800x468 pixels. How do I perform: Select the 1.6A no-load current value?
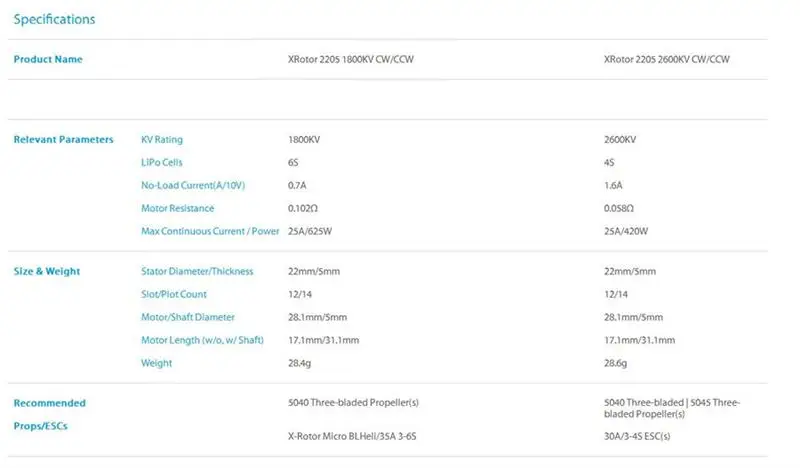(x=613, y=185)
